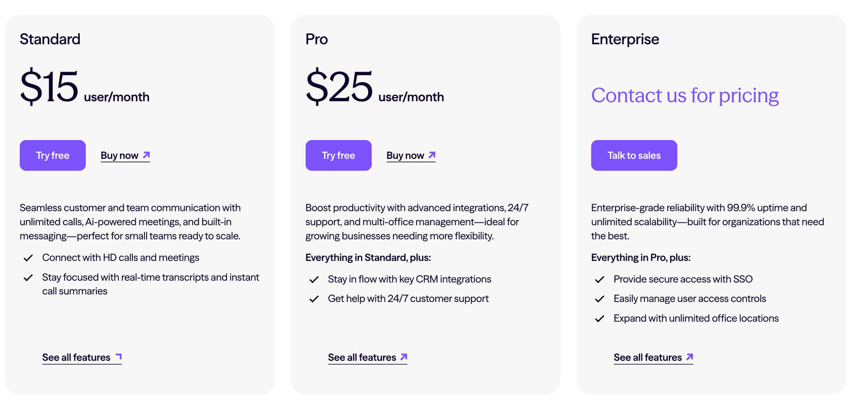Open See all features for the Enterprise plan
The height and width of the screenshot is (401, 868).
tap(653, 358)
